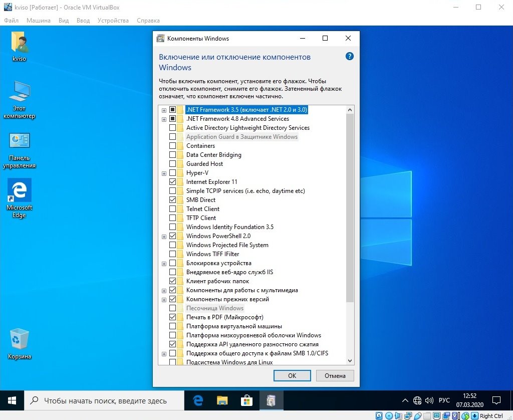Uncheck SMB Direct
This screenshot has height=420, width=513.
coord(172,199)
